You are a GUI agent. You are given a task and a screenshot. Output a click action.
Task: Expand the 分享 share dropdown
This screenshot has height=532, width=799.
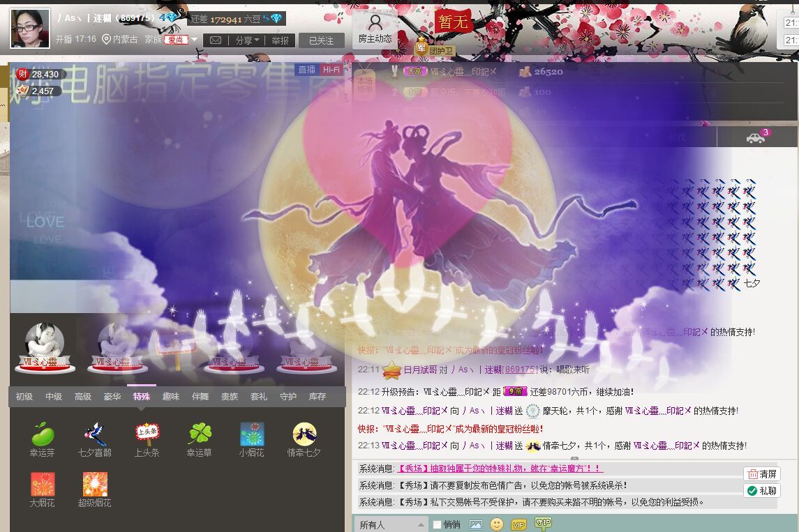point(247,40)
